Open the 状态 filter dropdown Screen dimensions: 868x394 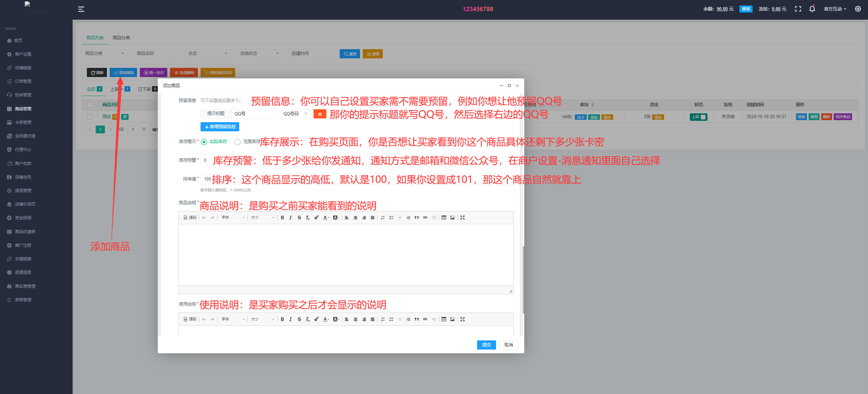(208, 54)
